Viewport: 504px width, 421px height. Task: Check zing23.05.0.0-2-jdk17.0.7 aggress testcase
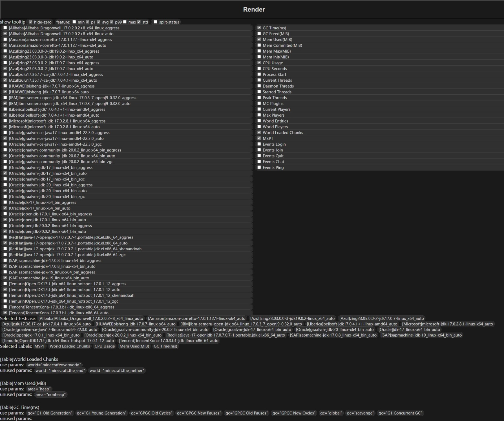[5, 63]
